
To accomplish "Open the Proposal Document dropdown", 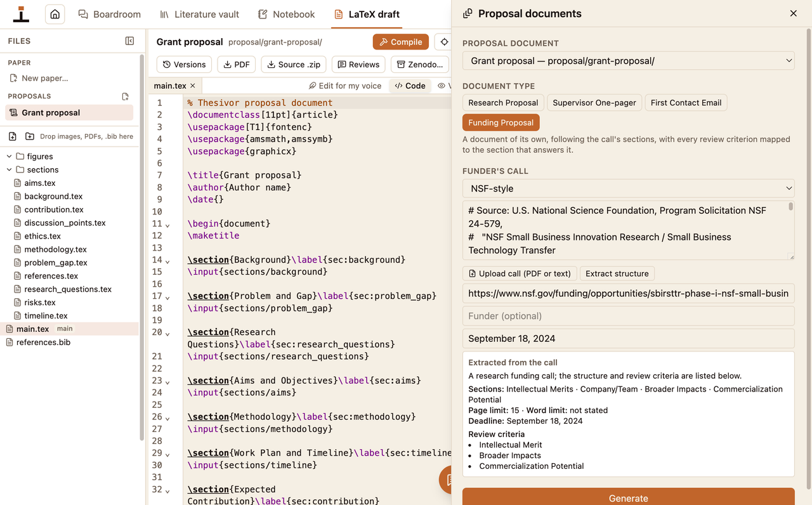I will coord(628,61).
